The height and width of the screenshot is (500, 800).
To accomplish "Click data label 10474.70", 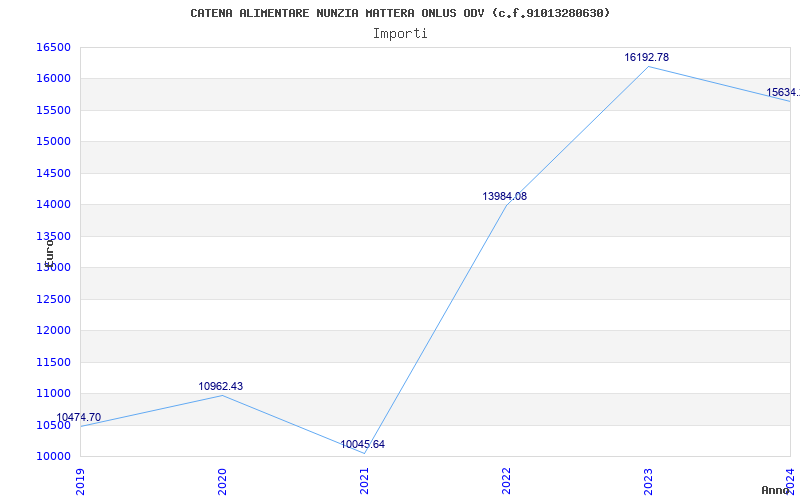I will coord(79,417).
